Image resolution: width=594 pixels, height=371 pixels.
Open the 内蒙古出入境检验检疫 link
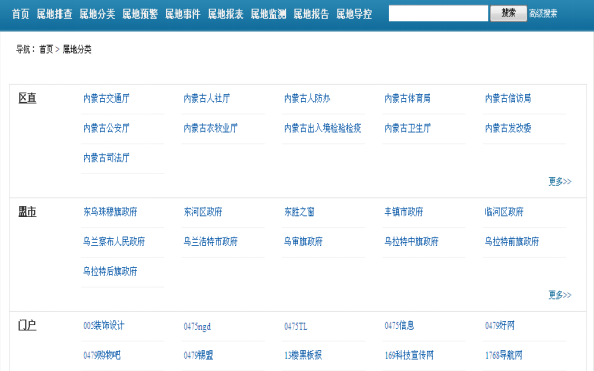tap(323, 128)
